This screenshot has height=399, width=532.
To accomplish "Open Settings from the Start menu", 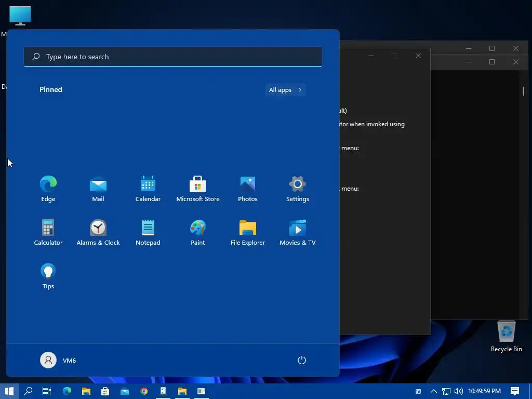I will click(x=298, y=189).
